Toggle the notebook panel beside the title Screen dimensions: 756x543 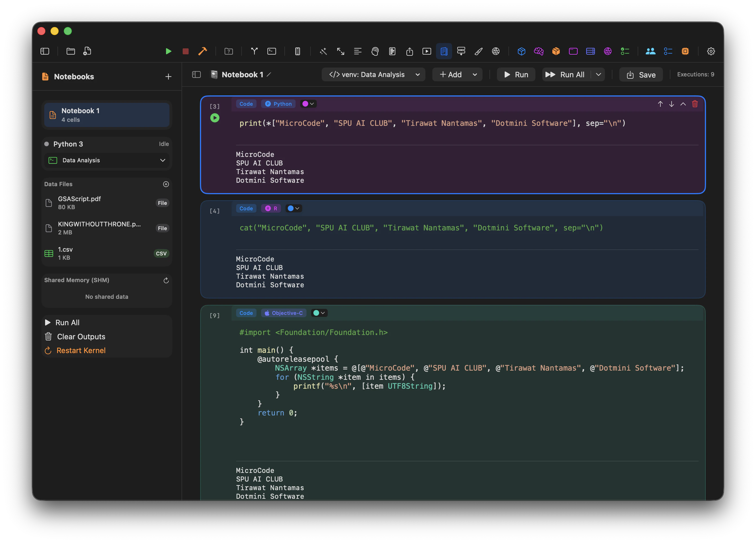[196, 74]
